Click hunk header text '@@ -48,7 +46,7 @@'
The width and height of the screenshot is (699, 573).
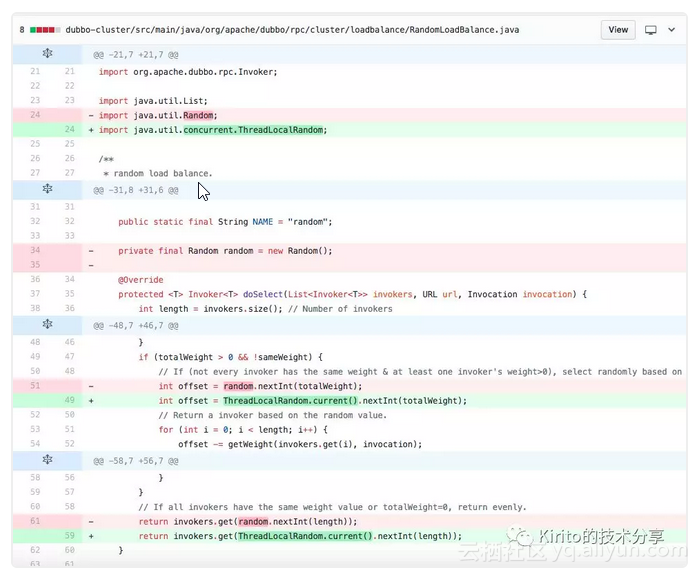[136, 326]
